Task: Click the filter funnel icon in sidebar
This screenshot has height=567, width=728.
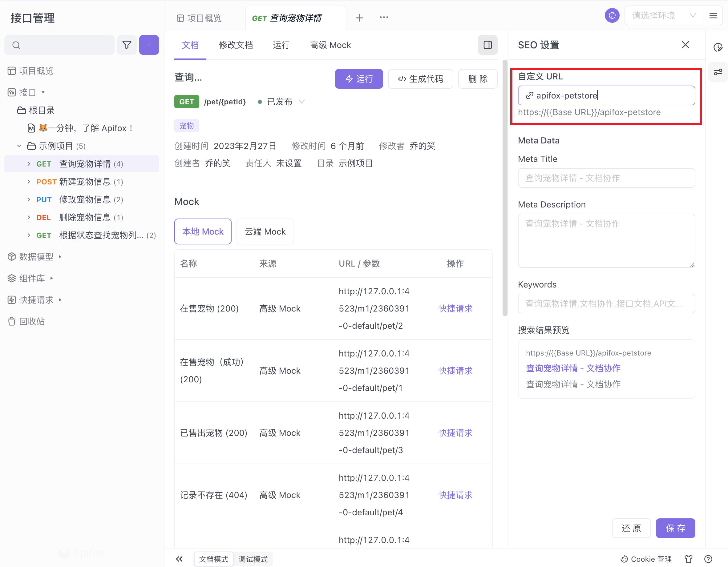Action: pos(127,45)
